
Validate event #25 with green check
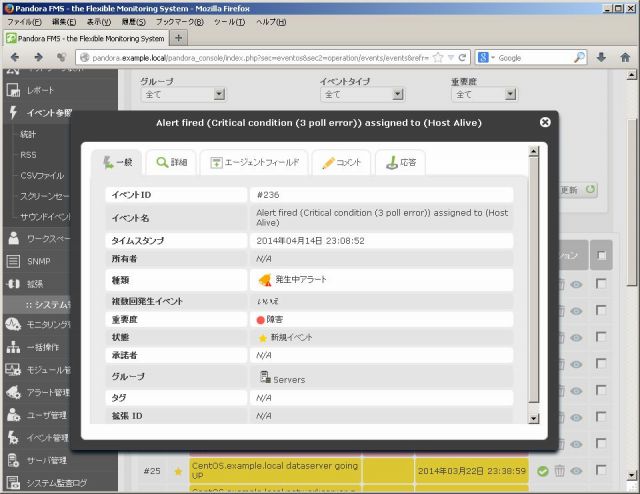[x=543, y=471]
